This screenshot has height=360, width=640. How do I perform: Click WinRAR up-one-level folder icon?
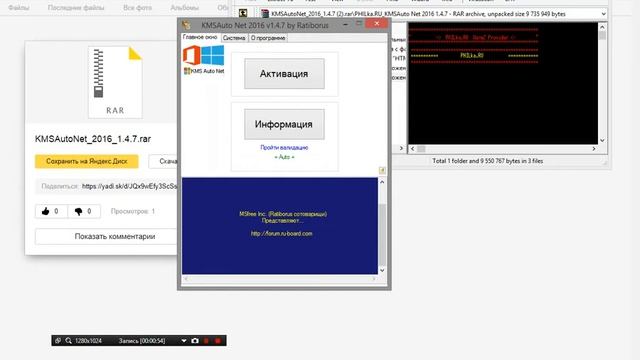click(243, 13)
